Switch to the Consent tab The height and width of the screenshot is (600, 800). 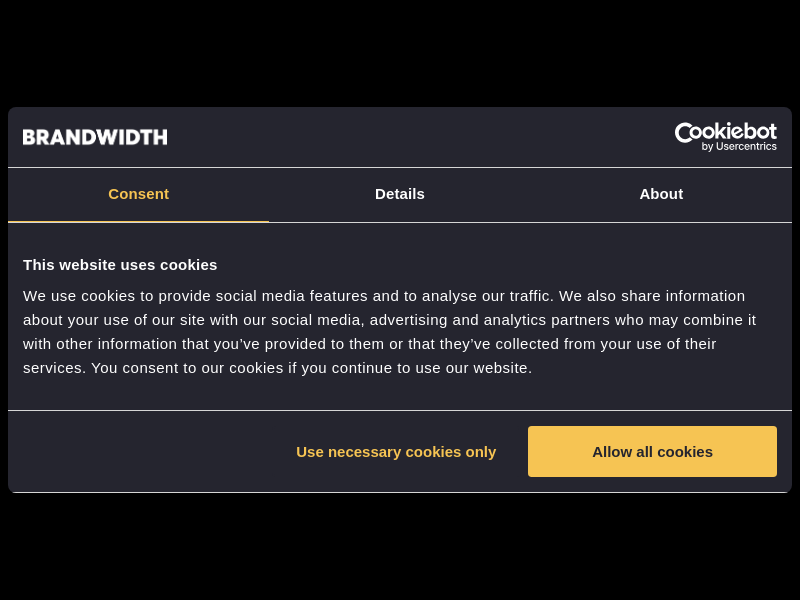click(x=138, y=194)
